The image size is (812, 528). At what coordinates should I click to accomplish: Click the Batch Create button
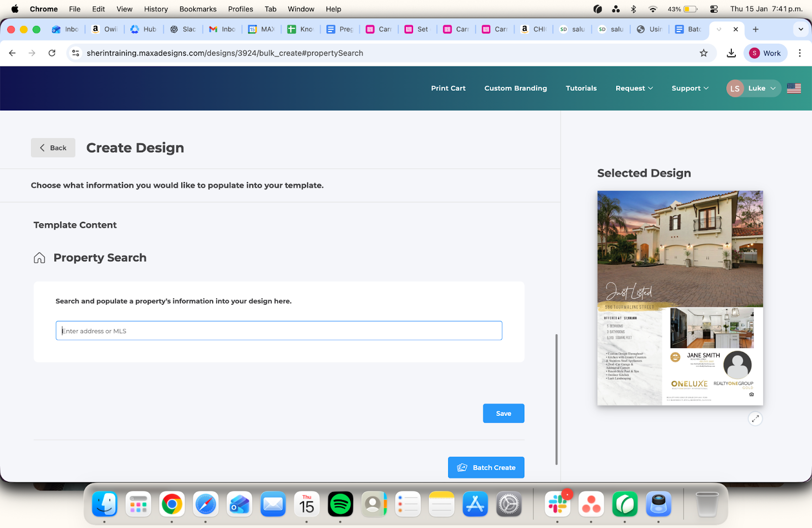click(486, 468)
